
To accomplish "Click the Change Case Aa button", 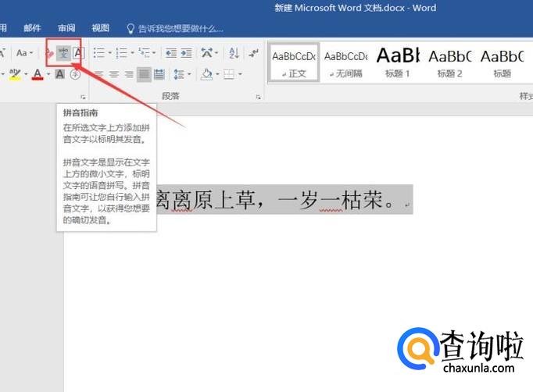I will tap(21, 53).
